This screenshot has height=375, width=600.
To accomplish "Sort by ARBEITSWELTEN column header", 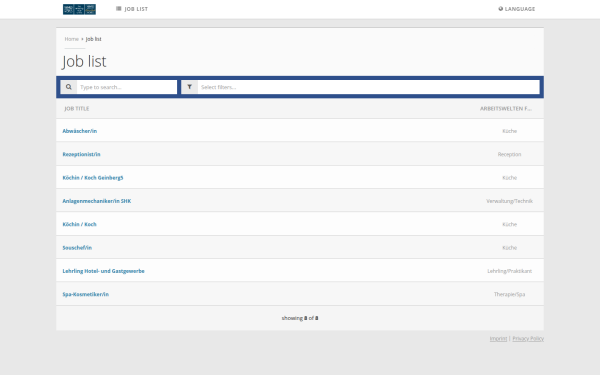I will coord(505,109).
